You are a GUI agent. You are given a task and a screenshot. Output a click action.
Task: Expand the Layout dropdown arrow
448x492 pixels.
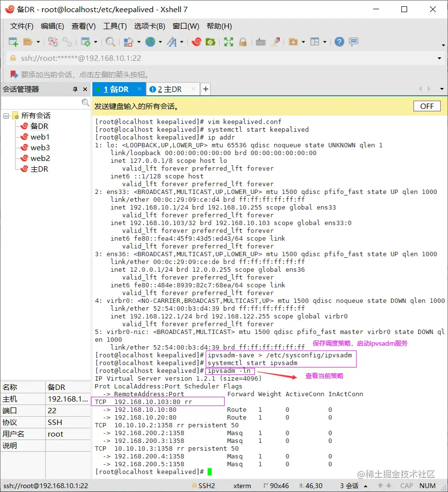(324, 42)
